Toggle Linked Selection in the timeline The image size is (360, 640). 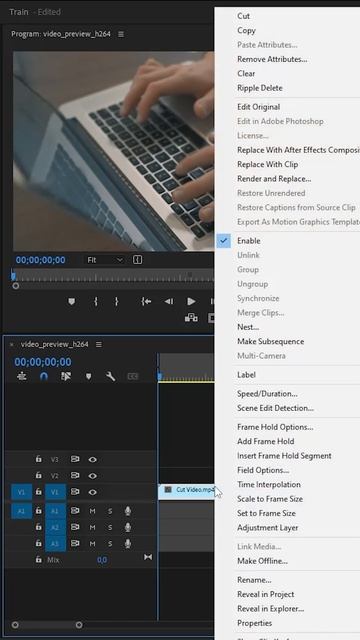pyautogui.click(x=66, y=376)
